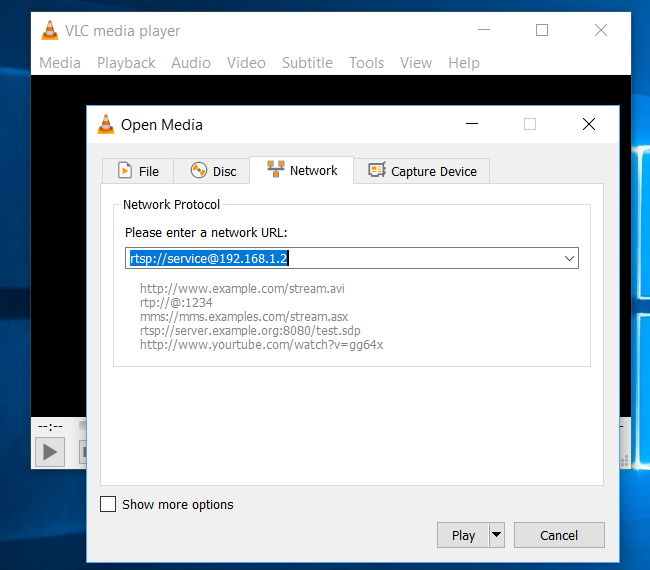Viewport: 650px width, 570px height.
Task: Click the VLC cone icon in main title bar
Action: pyautogui.click(x=50, y=30)
